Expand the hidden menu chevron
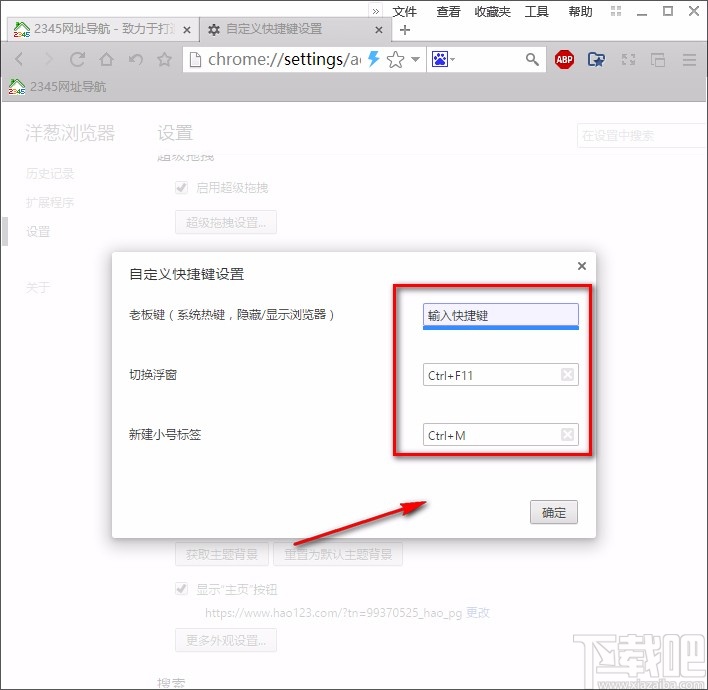The width and height of the screenshot is (708, 690). point(376,11)
